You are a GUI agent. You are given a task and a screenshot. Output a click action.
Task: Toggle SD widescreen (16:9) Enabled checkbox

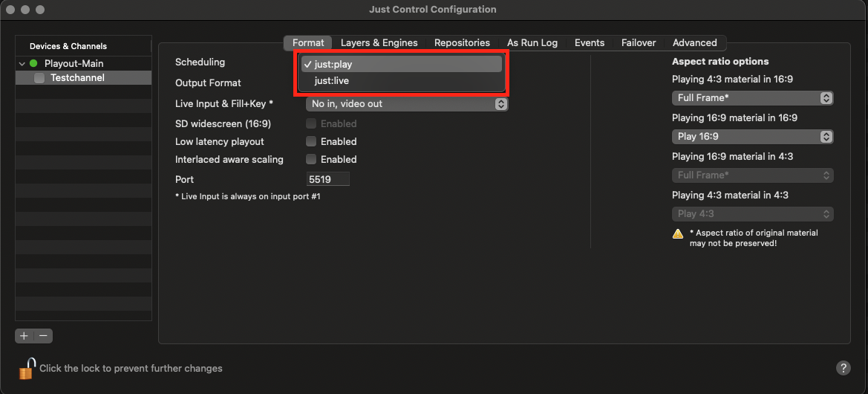pos(311,123)
